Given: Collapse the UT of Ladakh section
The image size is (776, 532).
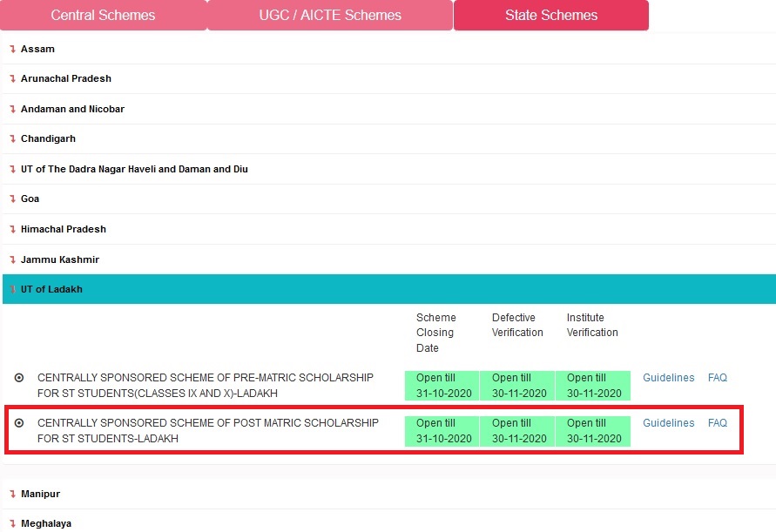Looking at the screenshot, I should [51, 289].
